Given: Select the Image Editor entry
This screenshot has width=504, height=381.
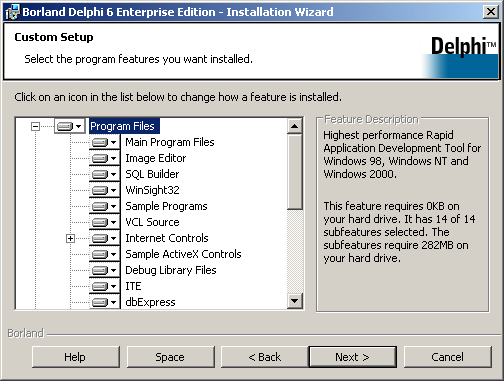Looking at the screenshot, I should [x=156, y=158].
